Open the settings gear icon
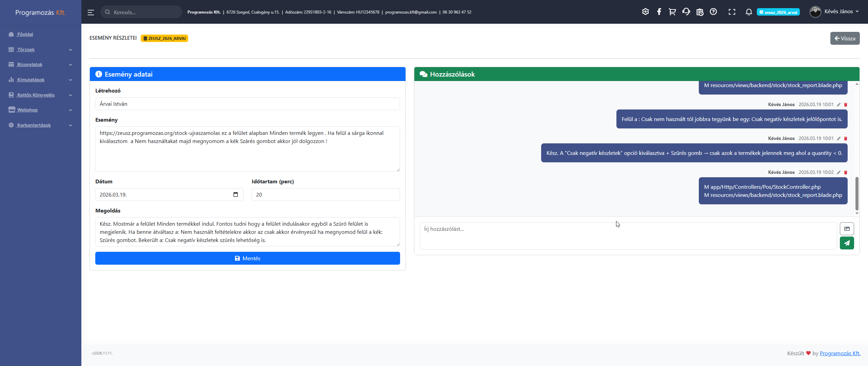 (645, 12)
